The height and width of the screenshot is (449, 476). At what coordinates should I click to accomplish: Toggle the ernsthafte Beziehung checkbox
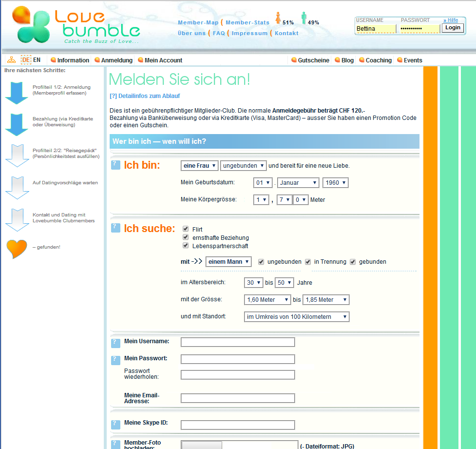tap(186, 237)
